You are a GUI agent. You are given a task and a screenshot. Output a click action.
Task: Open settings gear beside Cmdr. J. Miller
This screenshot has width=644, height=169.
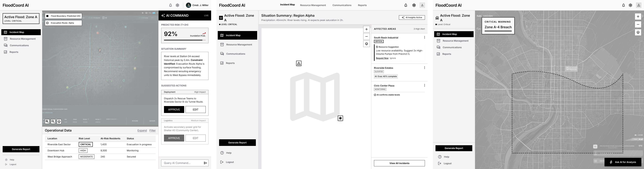[x=177, y=5]
